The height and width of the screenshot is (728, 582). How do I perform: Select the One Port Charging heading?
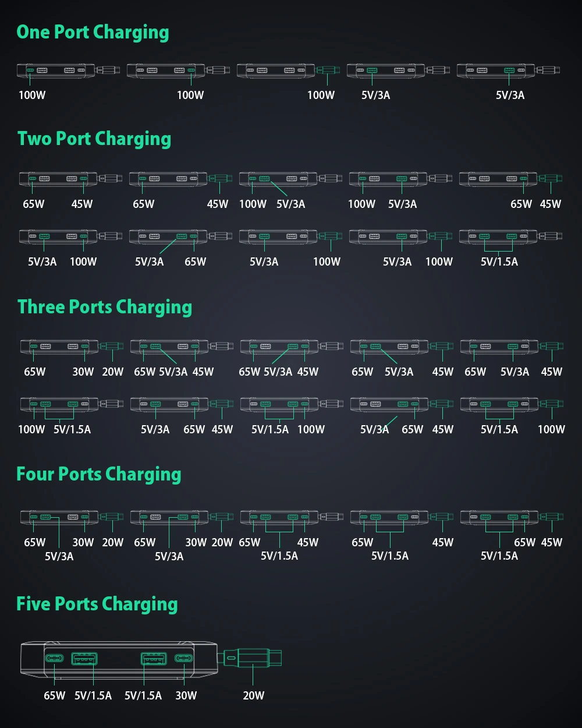[x=93, y=32]
